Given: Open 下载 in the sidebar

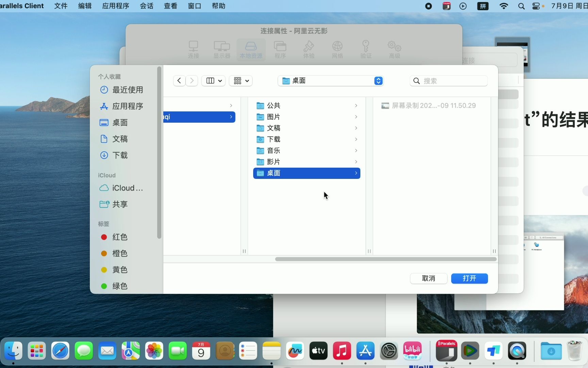Looking at the screenshot, I should pos(114,155).
